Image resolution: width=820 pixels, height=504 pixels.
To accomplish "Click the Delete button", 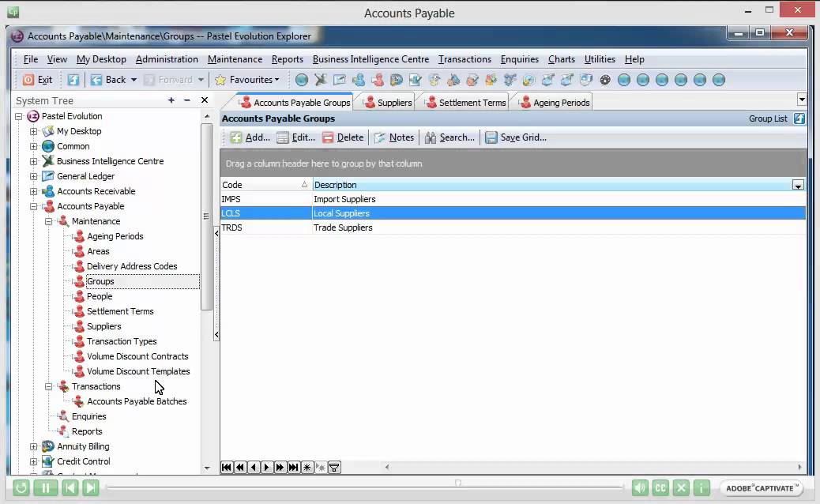I will (343, 137).
